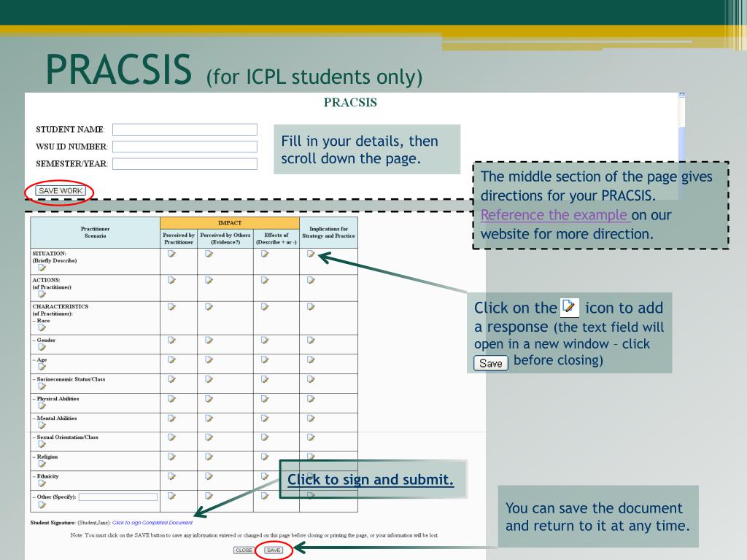Screen dimensions: 747x560
Task: Edit Gender Effects of cell
Action: pos(265,341)
